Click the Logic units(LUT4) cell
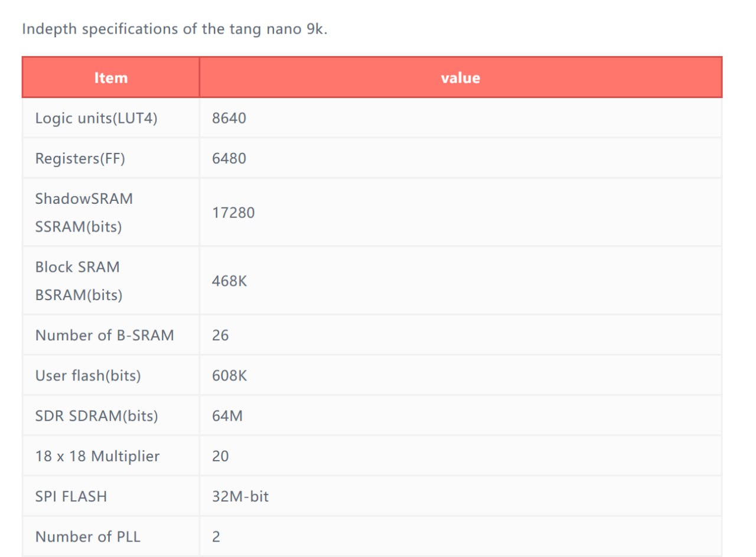This screenshot has height=557, width=756. pyautogui.click(x=96, y=118)
